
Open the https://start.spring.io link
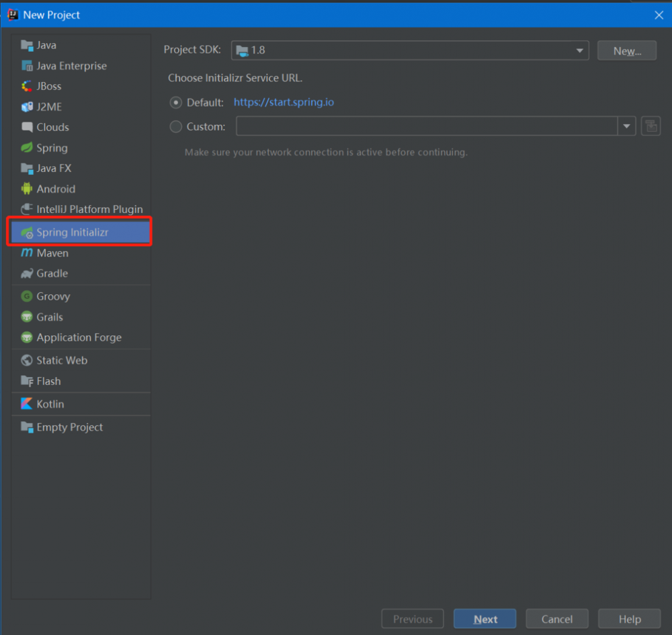pyautogui.click(x=284, y=102)
